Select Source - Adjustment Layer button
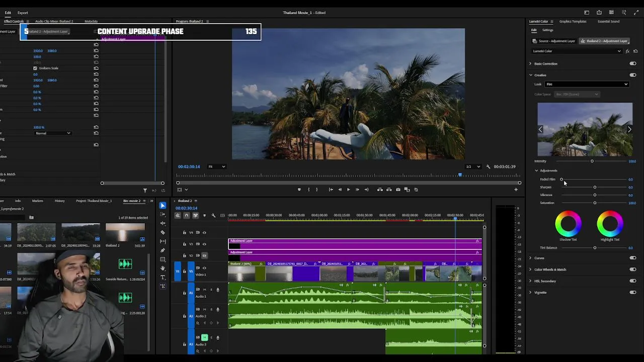The image size is (644, 362). (x=554, y=41)
